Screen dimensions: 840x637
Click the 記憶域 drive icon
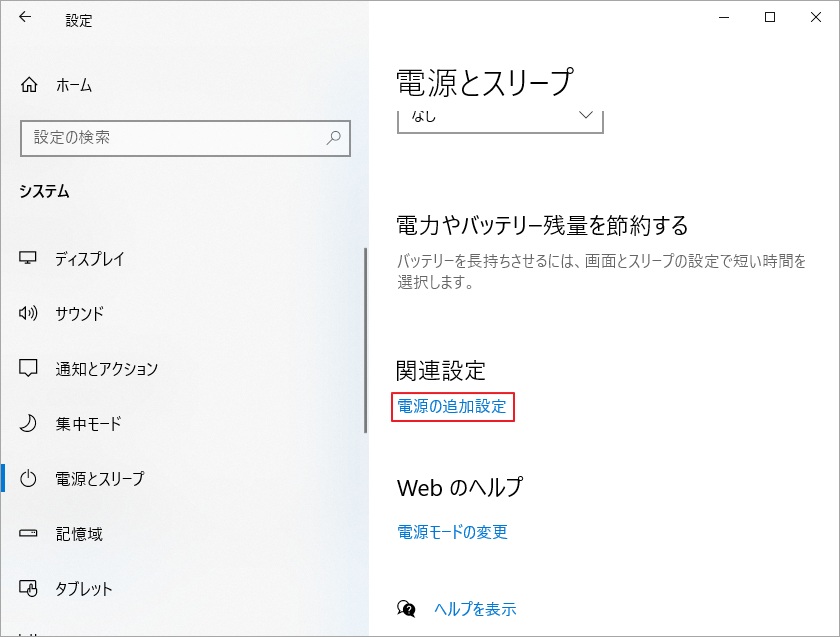point(28,534)
